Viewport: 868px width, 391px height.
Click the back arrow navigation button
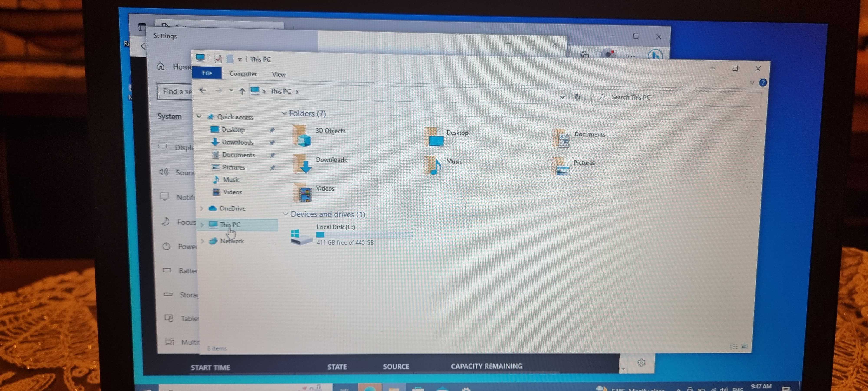pos(202,90)
